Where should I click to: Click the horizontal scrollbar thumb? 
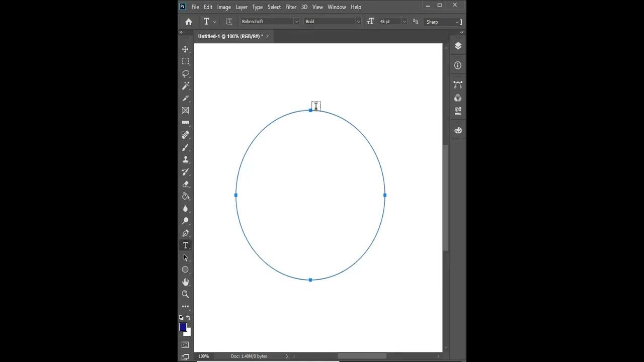pyautogui.click(x=362, y=356)
